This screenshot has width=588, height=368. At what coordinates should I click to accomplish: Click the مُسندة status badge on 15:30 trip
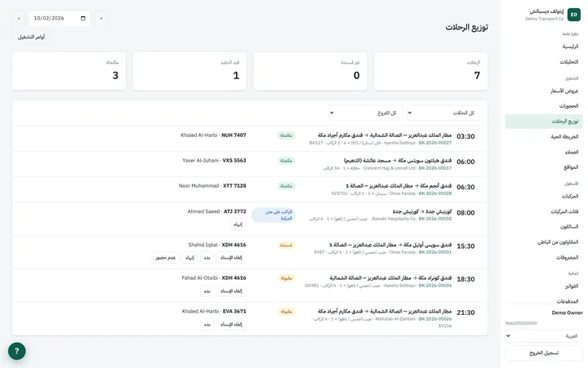point(286,246)
